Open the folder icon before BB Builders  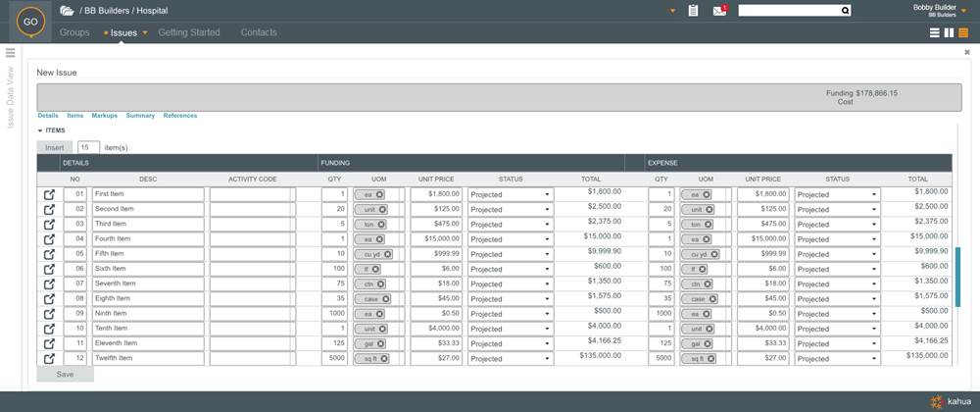tap(67, 11)
